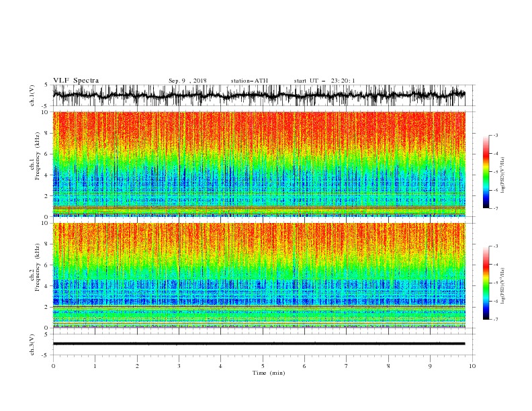Click time axis tick label '10'
This screenshot has height=411, width=532.
(472, 366)
